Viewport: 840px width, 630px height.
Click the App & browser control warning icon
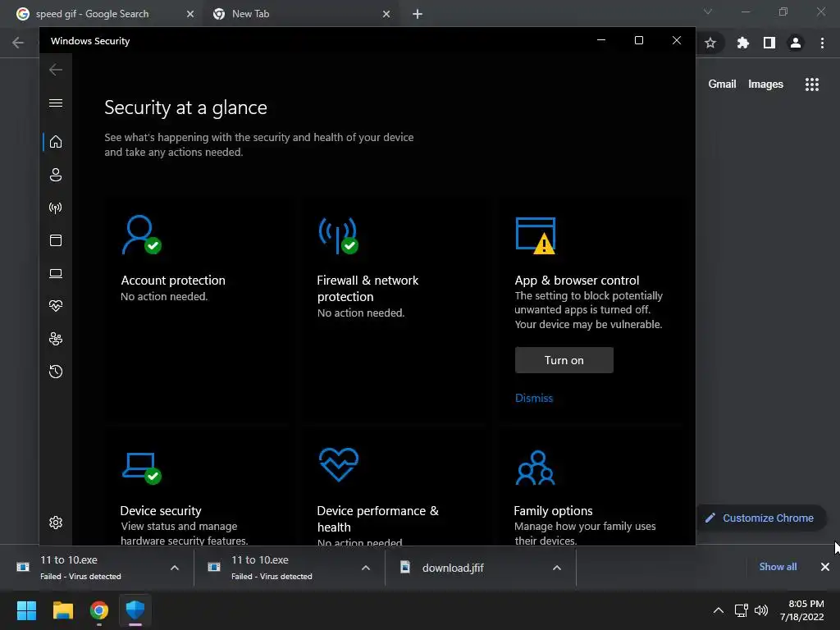[536, 235]
